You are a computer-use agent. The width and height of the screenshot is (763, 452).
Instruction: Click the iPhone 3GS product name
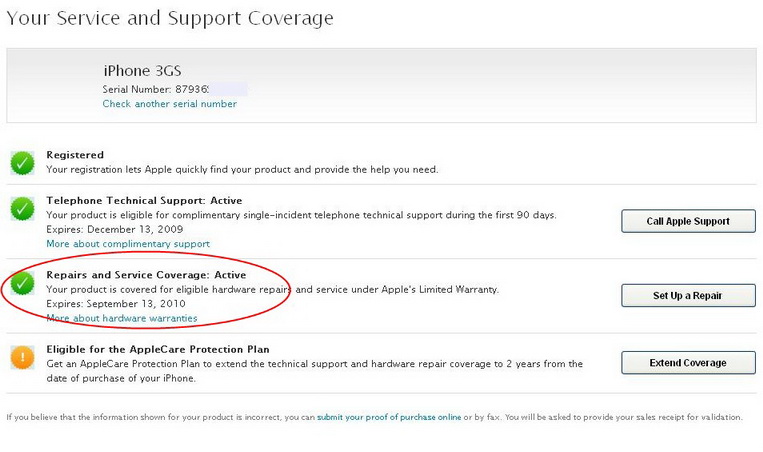pyautogui.click(x=142, y=71)
